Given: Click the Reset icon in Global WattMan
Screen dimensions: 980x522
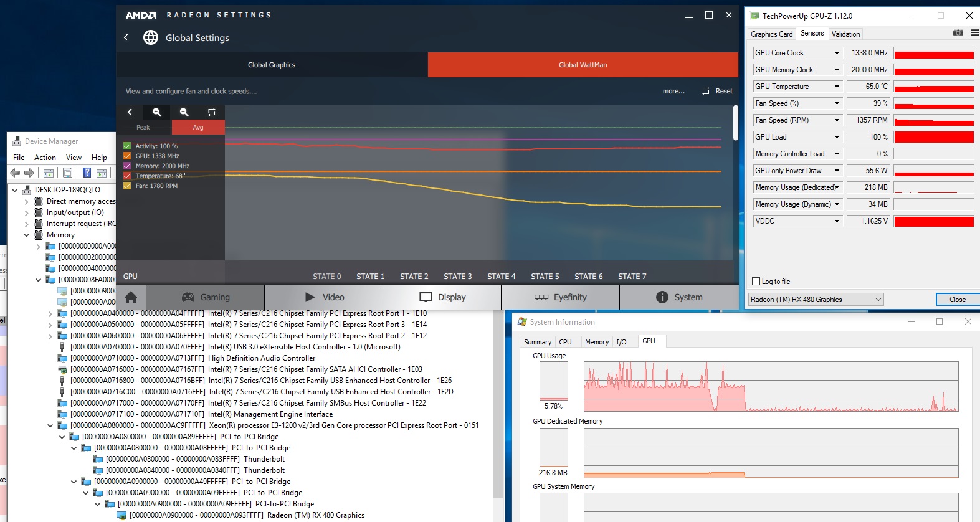Looking at the screenshot, I should click(x=706, y=91).
